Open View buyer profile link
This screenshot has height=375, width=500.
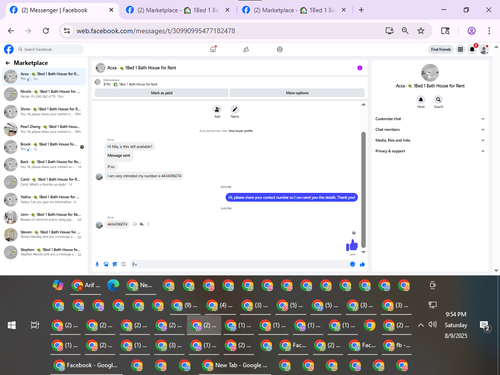240,131
